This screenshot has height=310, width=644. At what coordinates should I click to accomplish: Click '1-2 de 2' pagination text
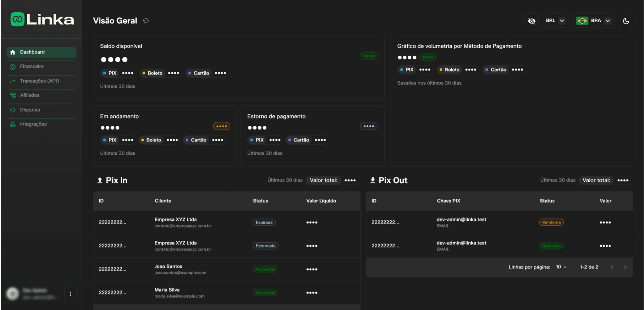point(589,267)
